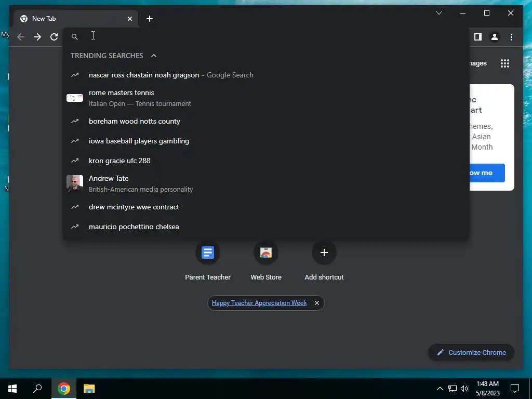
Task: Pick iowa baseball players gambling suggestion
Action: pyautogui.click(x=266, y=141)
